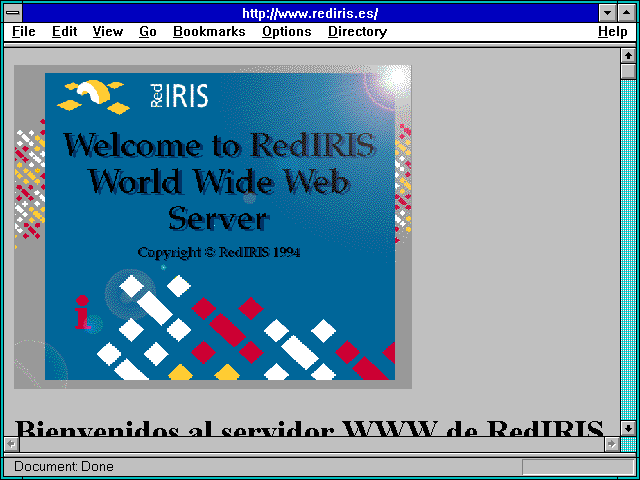
Task: Click the 'Document: Done' status text
Action: (x=64, y=466)
